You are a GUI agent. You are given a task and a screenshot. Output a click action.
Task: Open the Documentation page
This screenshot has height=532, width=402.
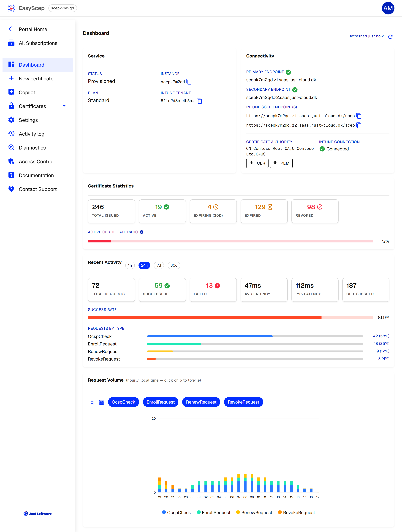tap(38, 175)
